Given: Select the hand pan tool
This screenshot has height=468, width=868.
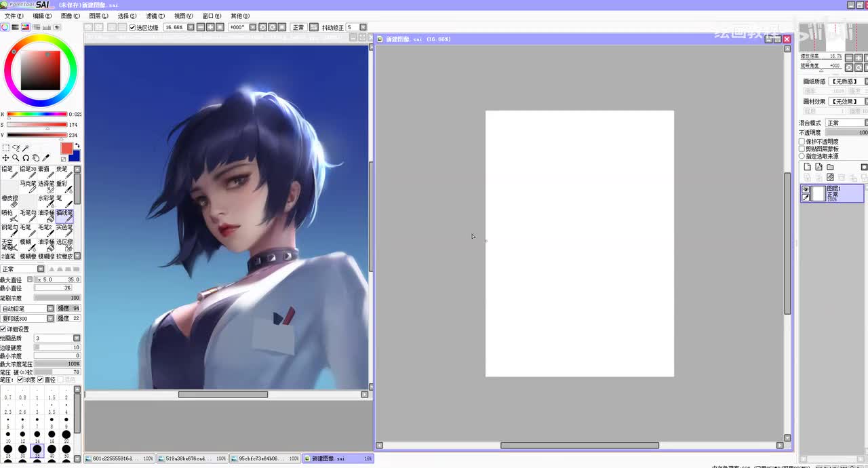Looking at the screenshot, I should [35, 157].
